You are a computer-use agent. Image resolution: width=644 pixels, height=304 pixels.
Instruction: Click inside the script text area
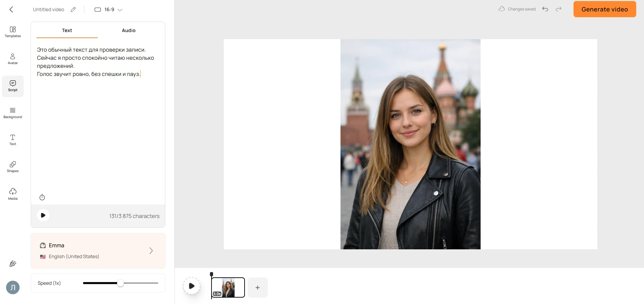pos(98,118)
